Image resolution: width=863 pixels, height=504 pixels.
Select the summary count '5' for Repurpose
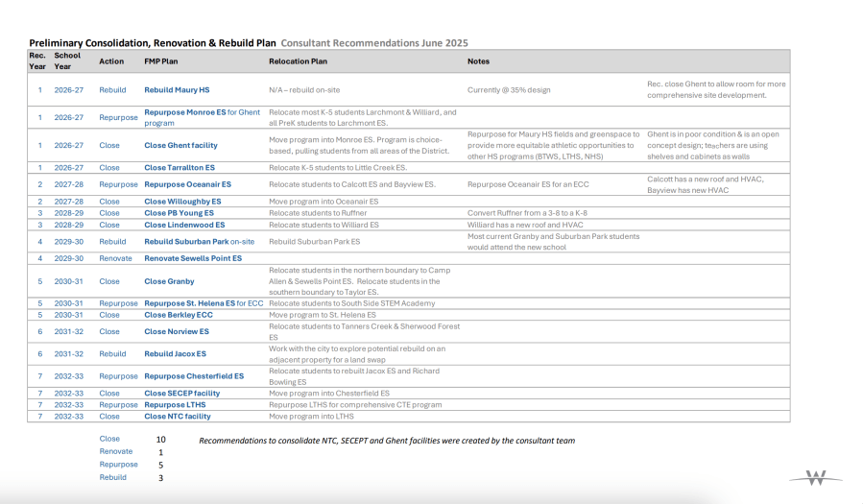[x=160, y=465]
